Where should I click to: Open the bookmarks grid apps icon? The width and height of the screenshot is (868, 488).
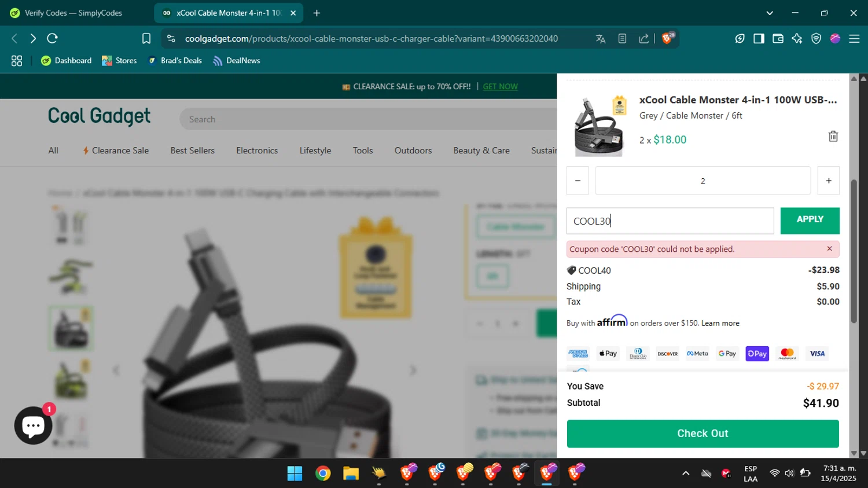click(17, 61)
